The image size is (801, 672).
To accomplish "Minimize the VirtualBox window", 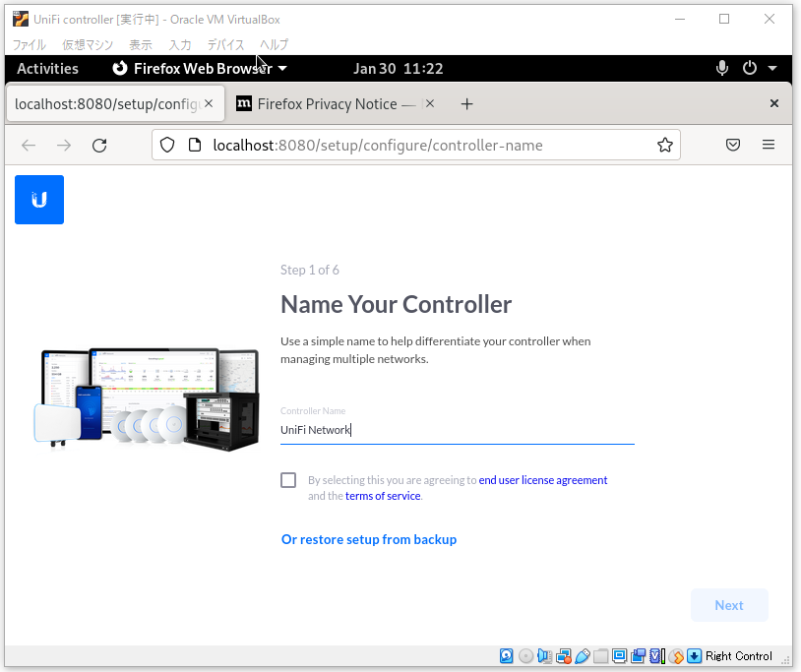I will tap(679, 20).
